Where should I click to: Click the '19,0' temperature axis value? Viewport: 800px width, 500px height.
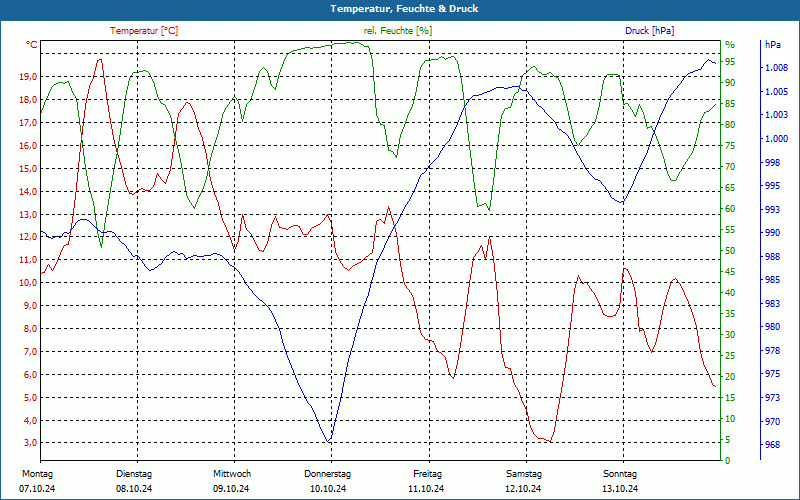click(x=28, y=77)
